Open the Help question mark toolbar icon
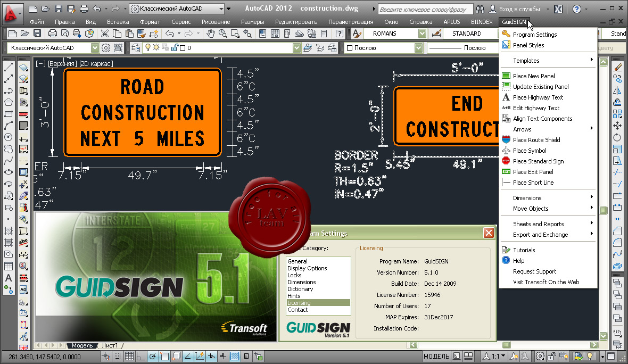 [339, 34]
